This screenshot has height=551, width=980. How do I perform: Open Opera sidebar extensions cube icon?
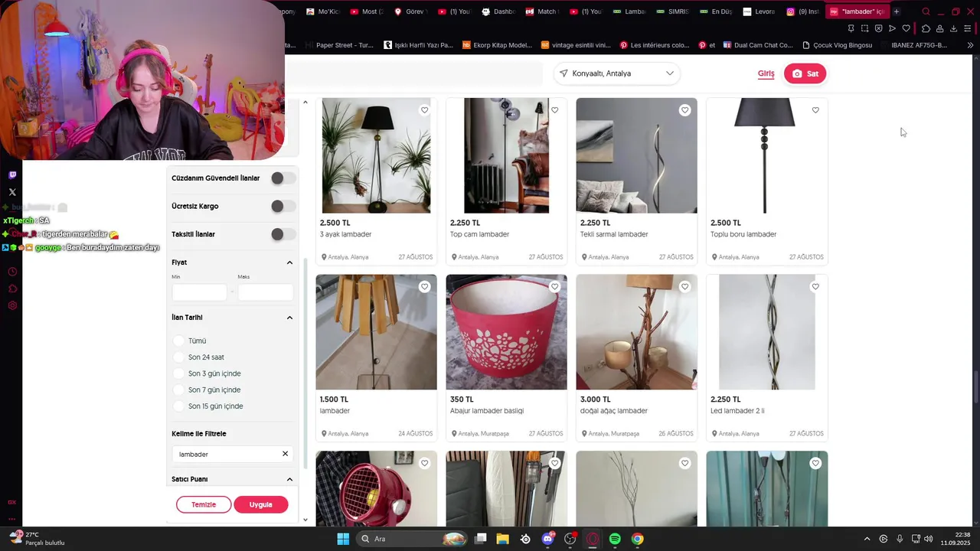[x=12, y=289]
